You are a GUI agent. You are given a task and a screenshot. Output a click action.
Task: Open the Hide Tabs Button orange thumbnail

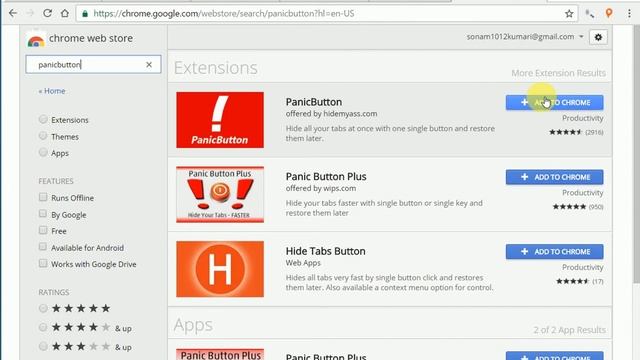pyautogui.click(x=220, y=269)
